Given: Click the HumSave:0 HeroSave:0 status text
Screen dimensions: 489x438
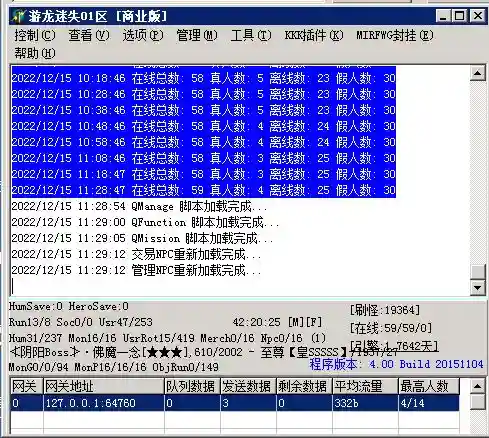Looking at the screenshot, I should point(69,306).
